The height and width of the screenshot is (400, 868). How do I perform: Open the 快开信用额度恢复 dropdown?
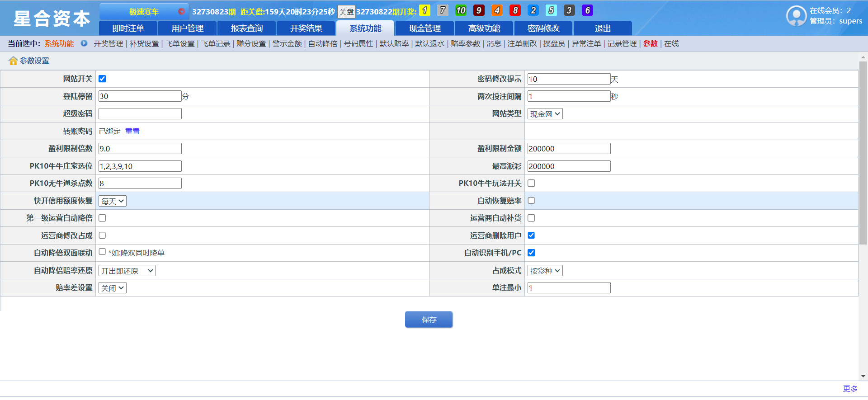(x=113, y=201)
